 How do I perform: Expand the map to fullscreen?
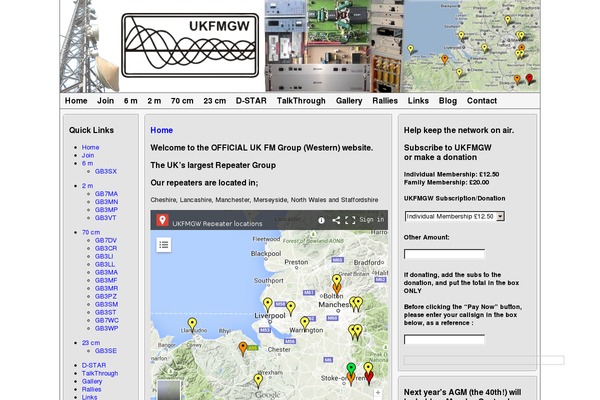(x=350, y=220)
